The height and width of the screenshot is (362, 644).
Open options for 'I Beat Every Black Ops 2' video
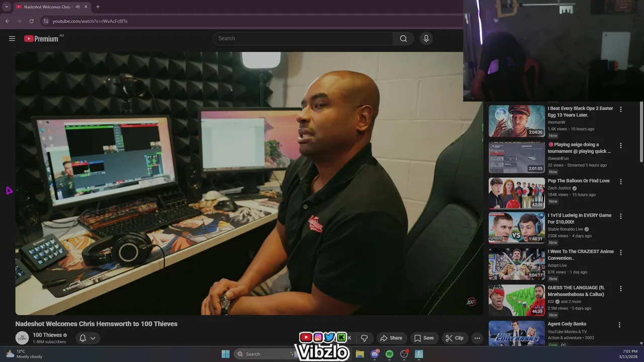pyautogui.click(x=620, y=109)
